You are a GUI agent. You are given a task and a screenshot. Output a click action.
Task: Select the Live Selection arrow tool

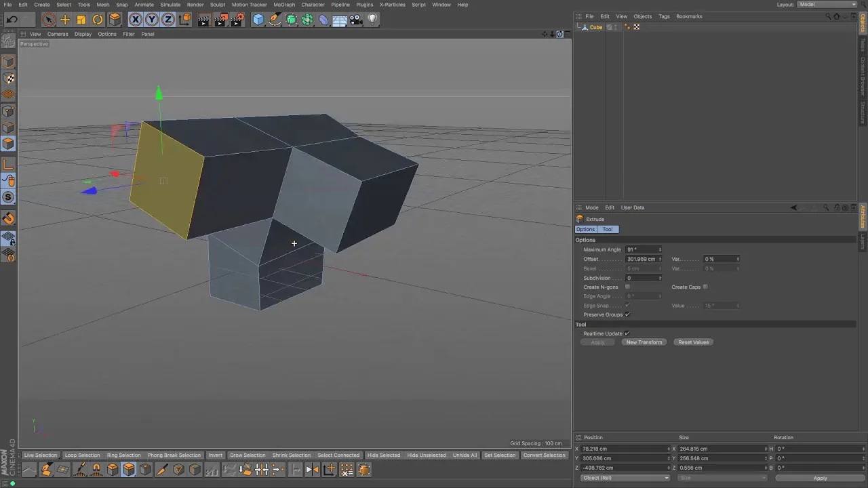48,19
